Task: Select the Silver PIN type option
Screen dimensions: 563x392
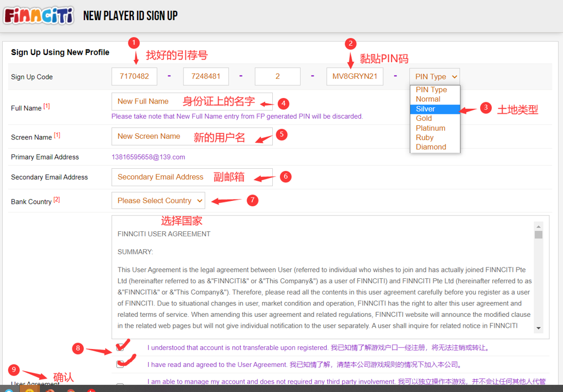Action: point(435,109)
